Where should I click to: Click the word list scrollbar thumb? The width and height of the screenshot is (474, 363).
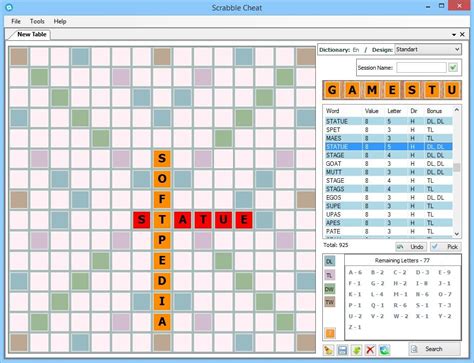coord(457,167)
